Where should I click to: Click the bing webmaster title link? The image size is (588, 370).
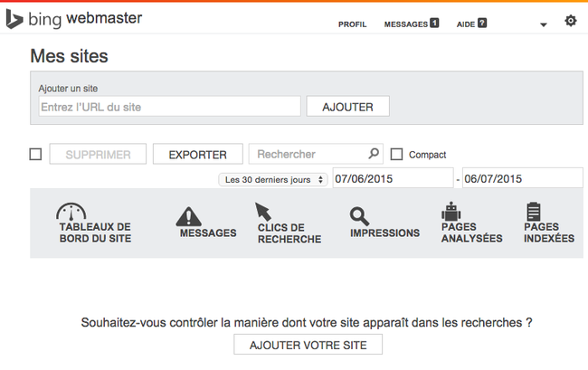coord(85,19)
